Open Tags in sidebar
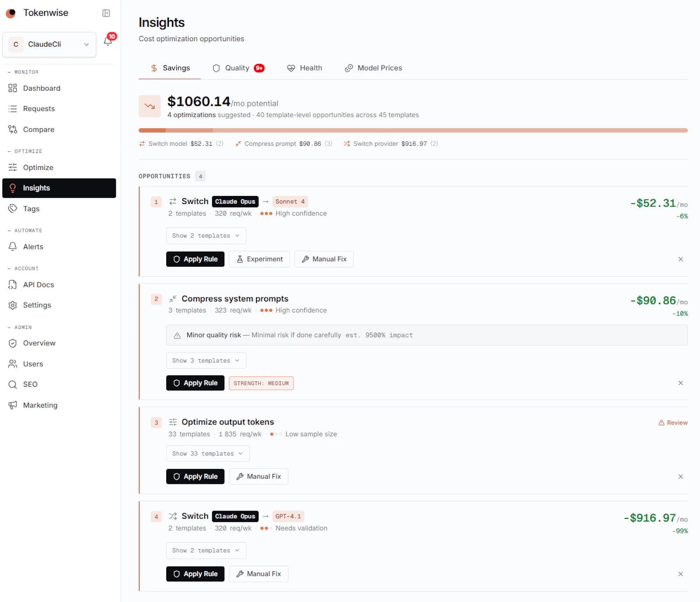The height and width of the screenshot is (602, 700). tap(59, 209)
